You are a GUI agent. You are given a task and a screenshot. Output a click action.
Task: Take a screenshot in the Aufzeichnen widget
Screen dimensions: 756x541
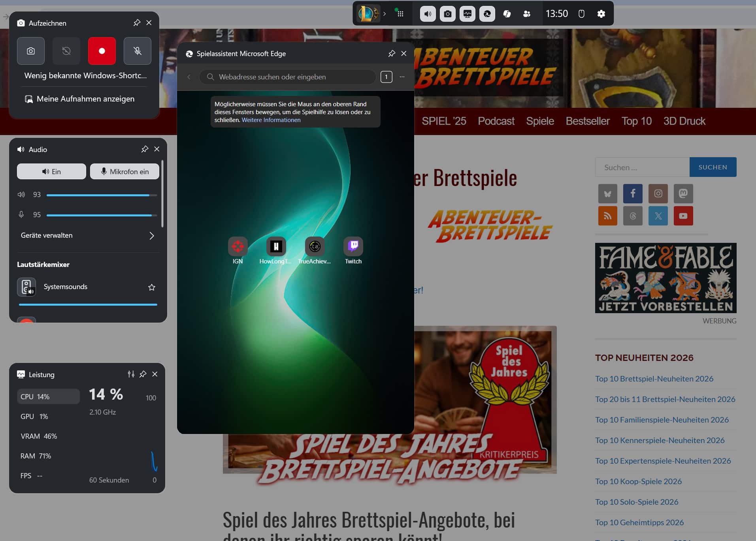[x=31, y=51]
